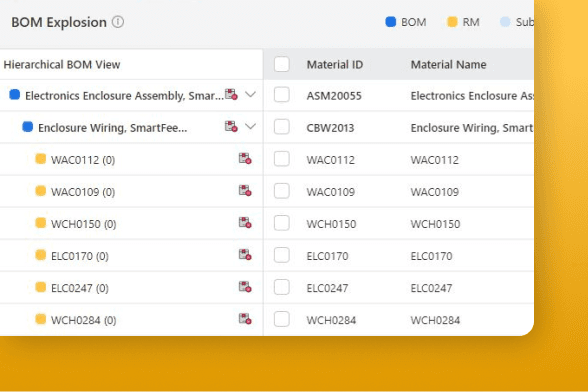Viewport: 588px width, 392px height.
Task: Click the Material ID column header
Action: (335, 65)
